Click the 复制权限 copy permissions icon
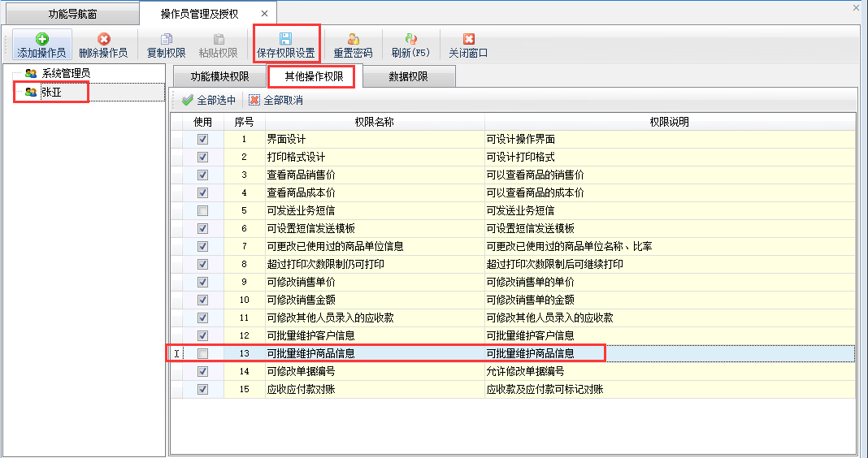Image resolution: width=868 pixels, height=458 pixels. pyautogui.click(x=166, y=39)
